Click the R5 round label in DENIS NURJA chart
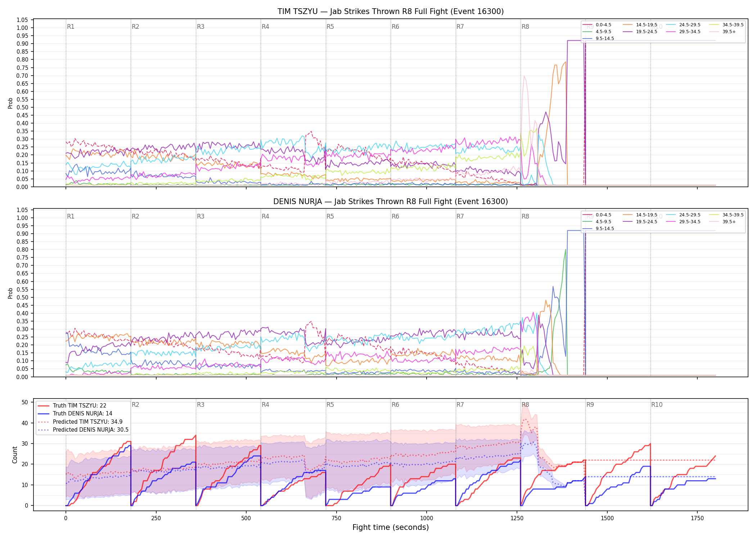This screenshot has height=540, width=756. [x=330, y=216]
